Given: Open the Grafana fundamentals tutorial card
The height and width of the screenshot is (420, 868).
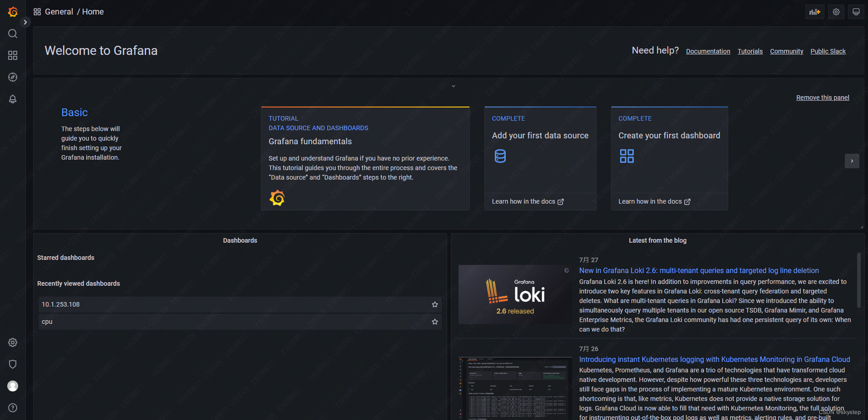Looking at the screenshot, I should coord(365,158).
